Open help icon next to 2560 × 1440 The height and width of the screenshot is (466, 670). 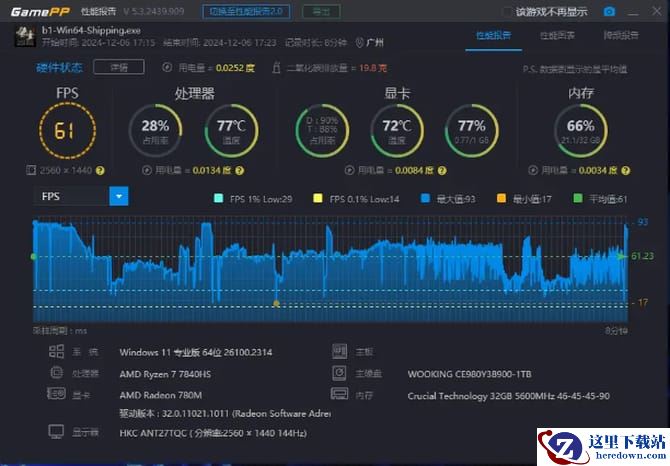(100, 171)
